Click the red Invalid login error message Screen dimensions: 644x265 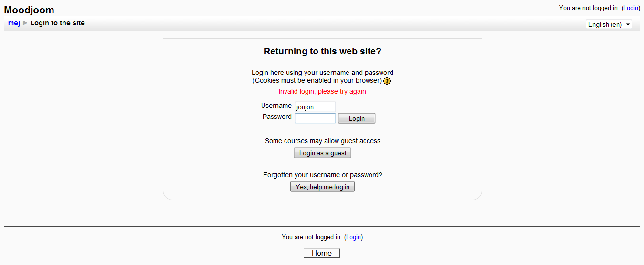pyautogui.click(x=322, y=91)
